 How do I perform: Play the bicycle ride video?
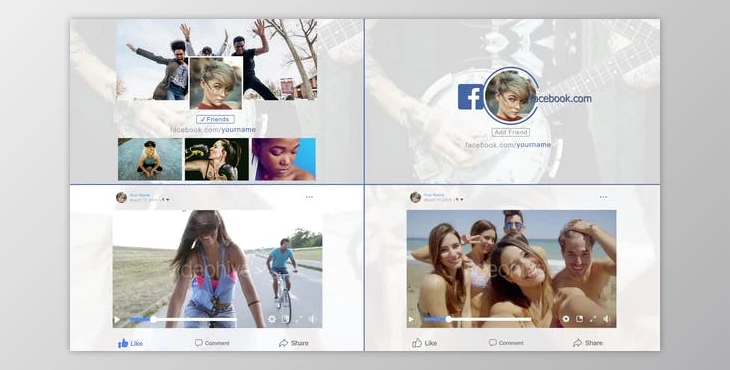(117, 319)
